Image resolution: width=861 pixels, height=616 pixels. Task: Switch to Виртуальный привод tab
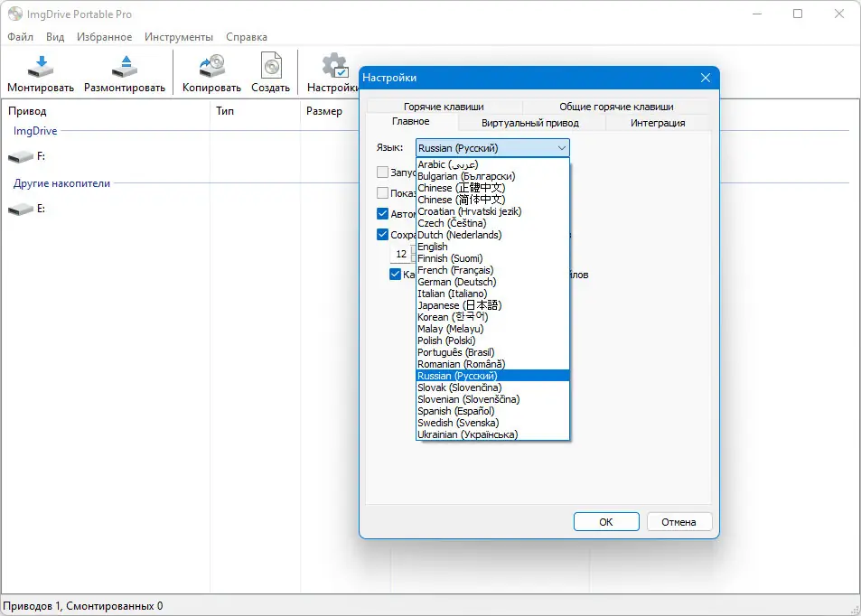pyautogui.click(x=530, y=123)
